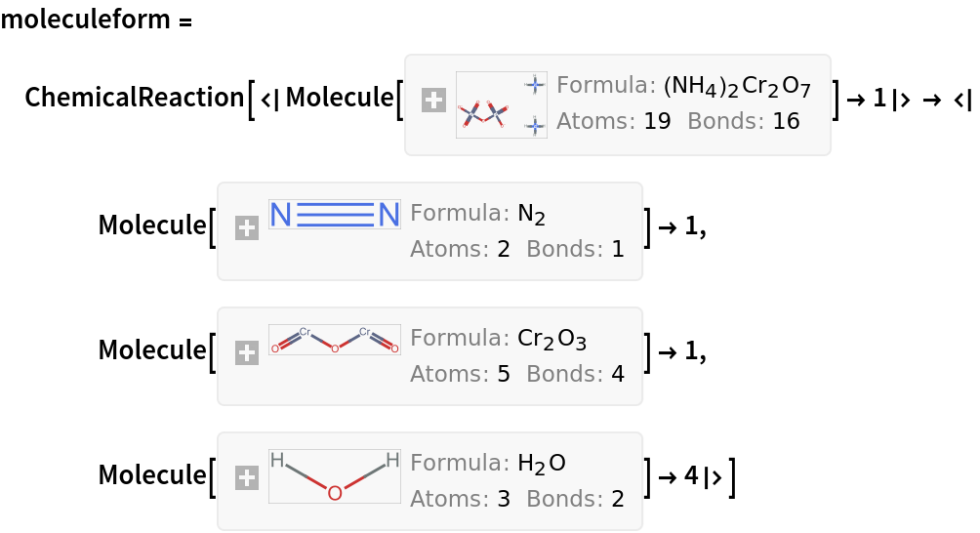The image size is (980, 533).
Task: Click the H2O atom count value
Action: [x=504, y=500]
